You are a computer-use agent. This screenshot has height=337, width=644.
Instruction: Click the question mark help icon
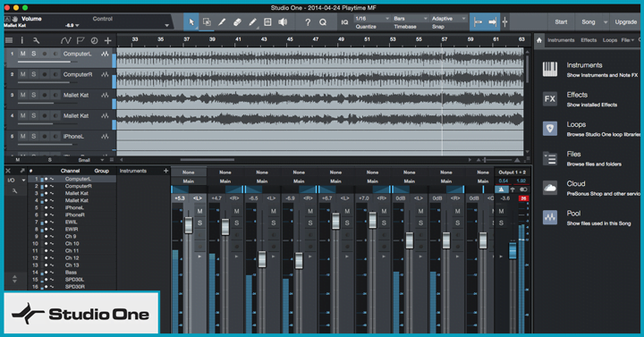tap(308, 22)
